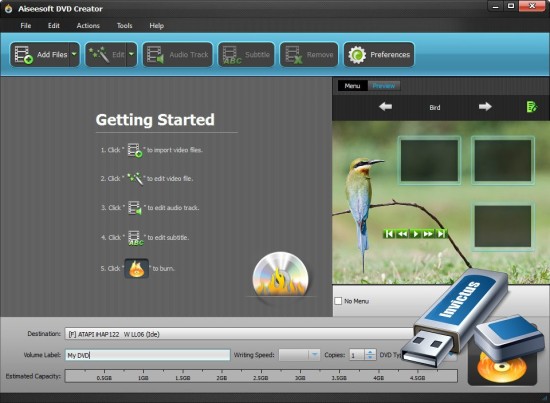This screenshot has height=403, width=550.
Task: Click the Remove toolbar button
Action: [309, 54]
